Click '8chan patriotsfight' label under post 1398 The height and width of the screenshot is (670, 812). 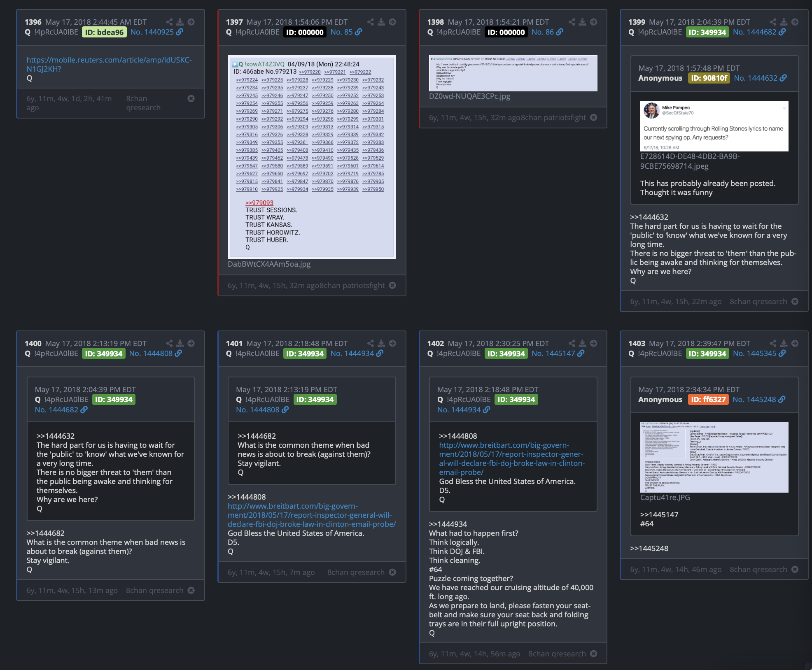553,118
